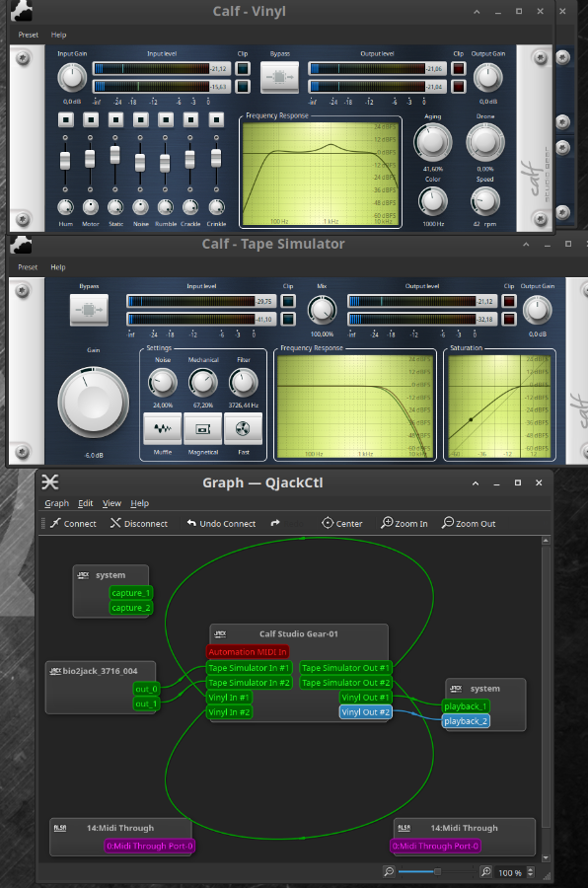Open the Help menu in Tape Simulator
Image resolution: width=588 pixels, height=888 pixels.
(58, 266)
